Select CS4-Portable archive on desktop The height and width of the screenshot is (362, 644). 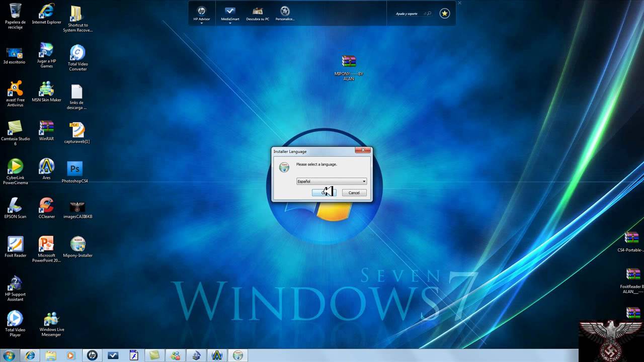[632, 242]
